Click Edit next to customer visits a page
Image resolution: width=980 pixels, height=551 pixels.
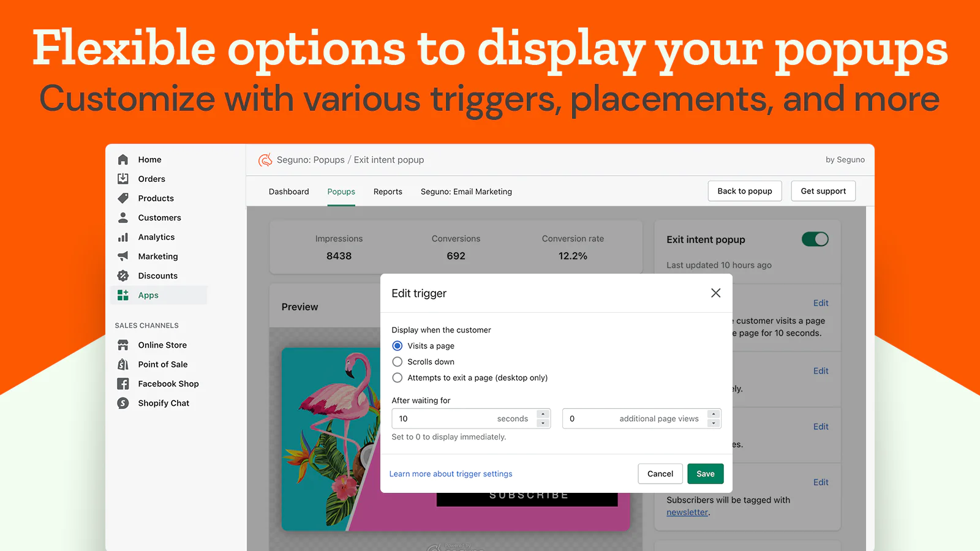point(821,303)
